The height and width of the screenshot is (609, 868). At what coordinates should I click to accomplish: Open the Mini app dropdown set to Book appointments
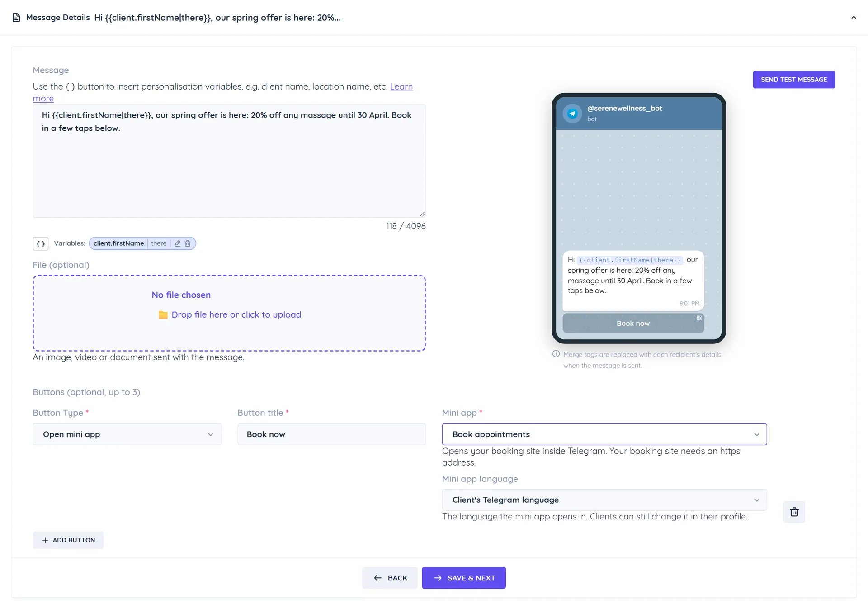pyautogui.click(x=604, y=434)
